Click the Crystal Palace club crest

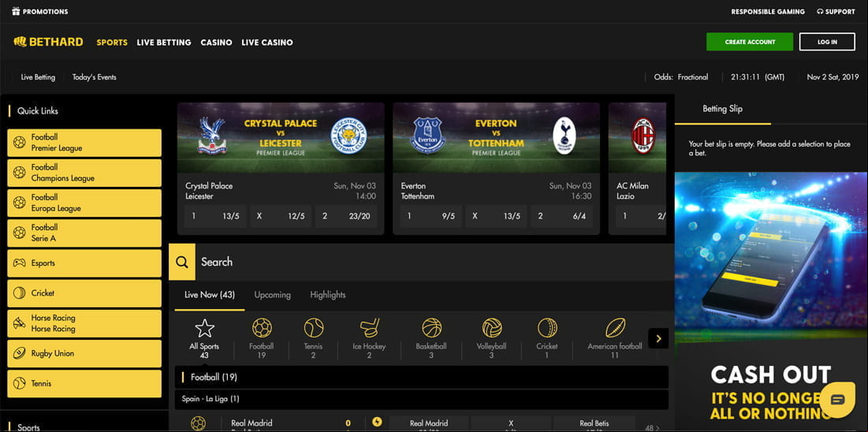click(x=212, y=135)
